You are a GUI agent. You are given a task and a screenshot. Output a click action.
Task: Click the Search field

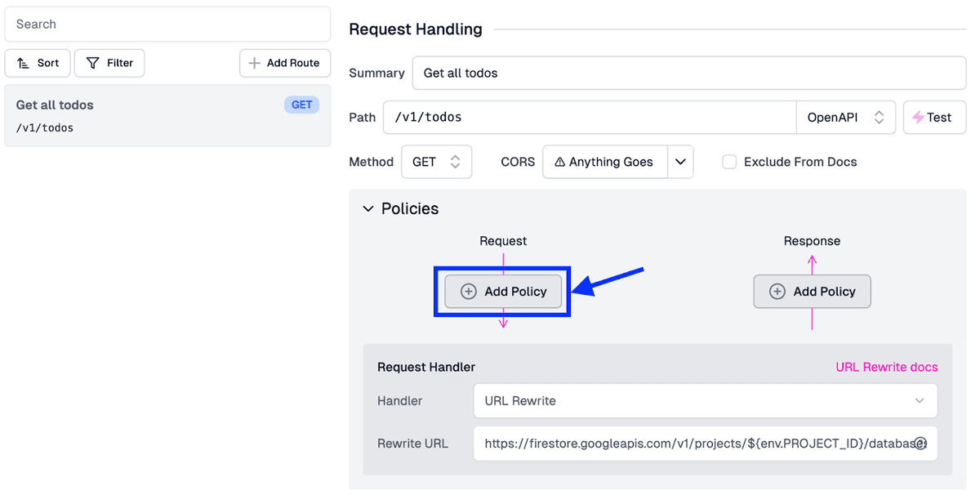[167, 25]
